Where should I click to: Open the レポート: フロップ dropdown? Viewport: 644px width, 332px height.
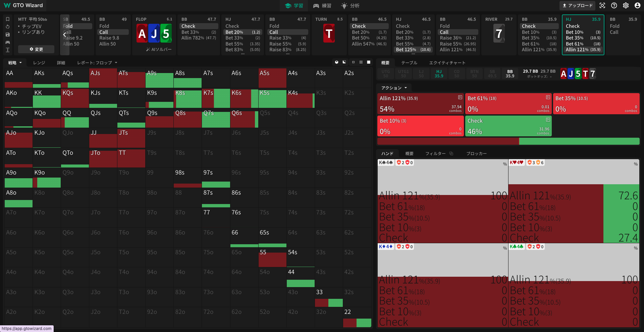click(x=97, y=63)
